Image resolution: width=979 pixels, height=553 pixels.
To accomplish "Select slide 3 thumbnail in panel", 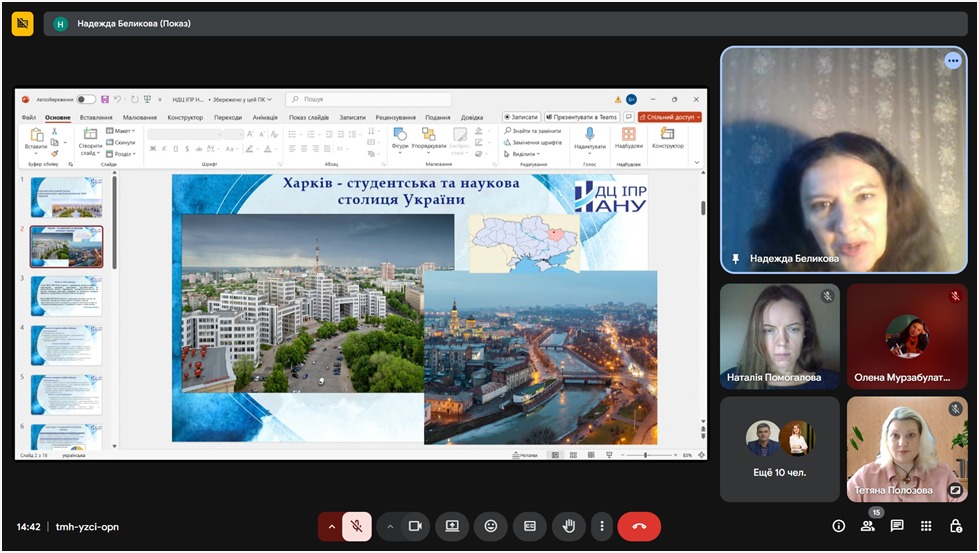I will [x=66, y=296].
